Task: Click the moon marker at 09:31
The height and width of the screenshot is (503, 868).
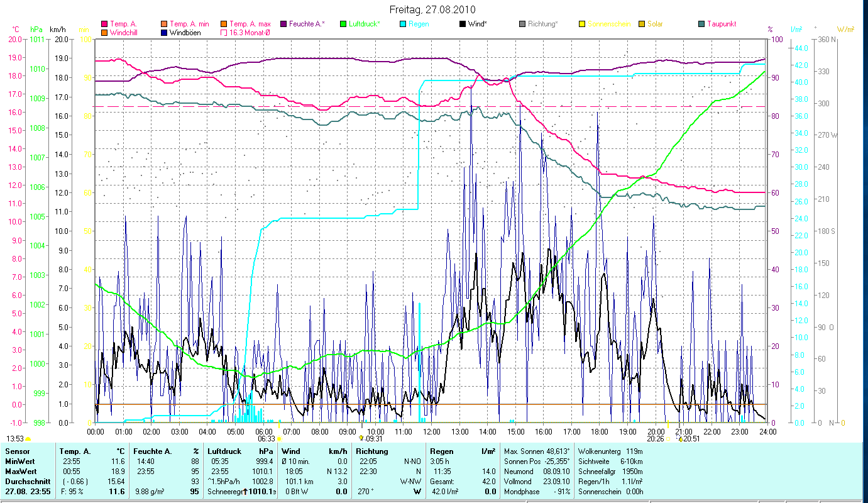Action: (361, 439)
